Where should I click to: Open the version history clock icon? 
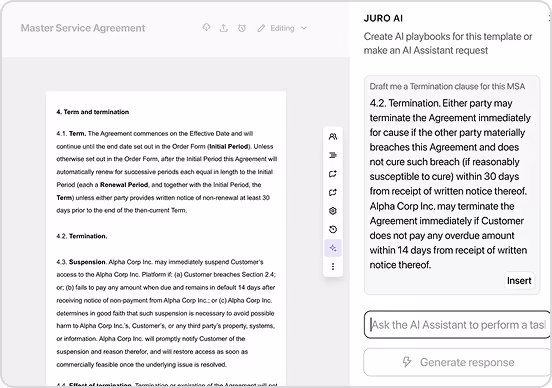point(333,230)
